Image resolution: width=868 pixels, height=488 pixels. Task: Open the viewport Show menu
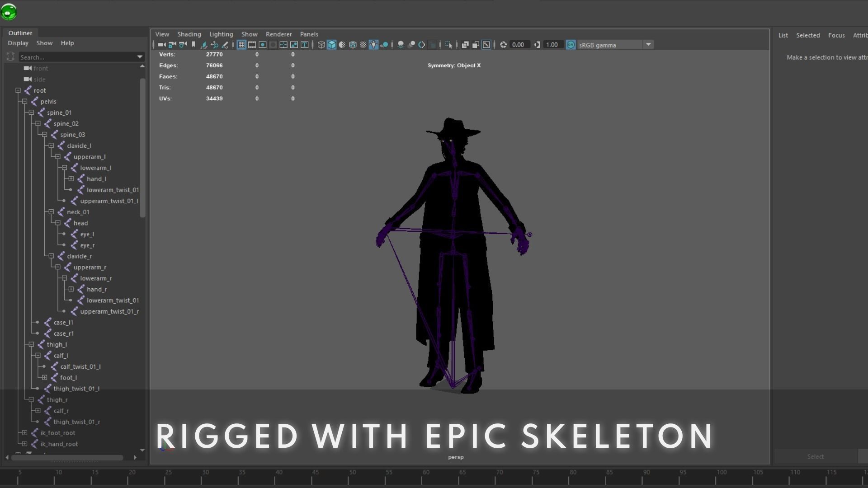[250, 34]
